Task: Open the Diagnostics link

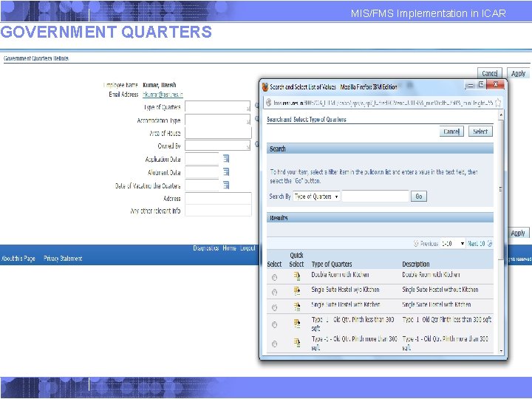Action: tap(206, 248)
